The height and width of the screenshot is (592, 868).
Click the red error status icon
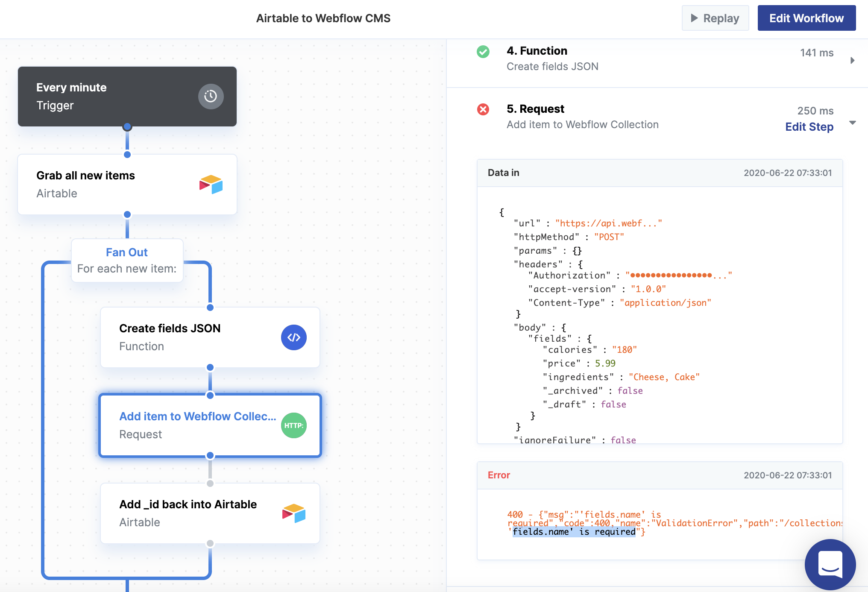[483, 109]
